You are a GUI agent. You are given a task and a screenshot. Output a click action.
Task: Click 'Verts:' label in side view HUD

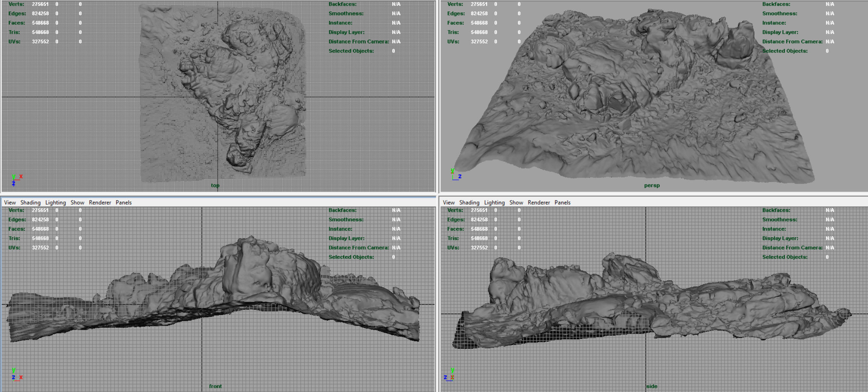pos(455,210)
